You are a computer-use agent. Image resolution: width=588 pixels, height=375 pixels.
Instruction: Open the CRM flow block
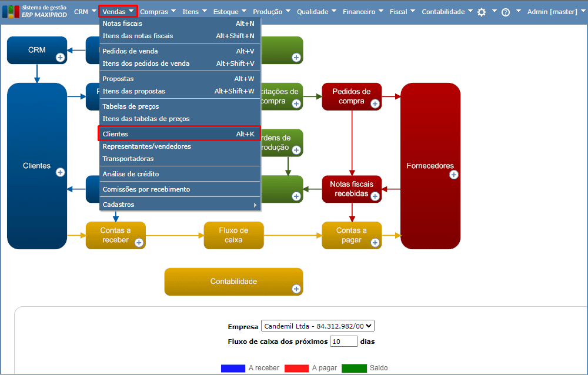[36, 50]
